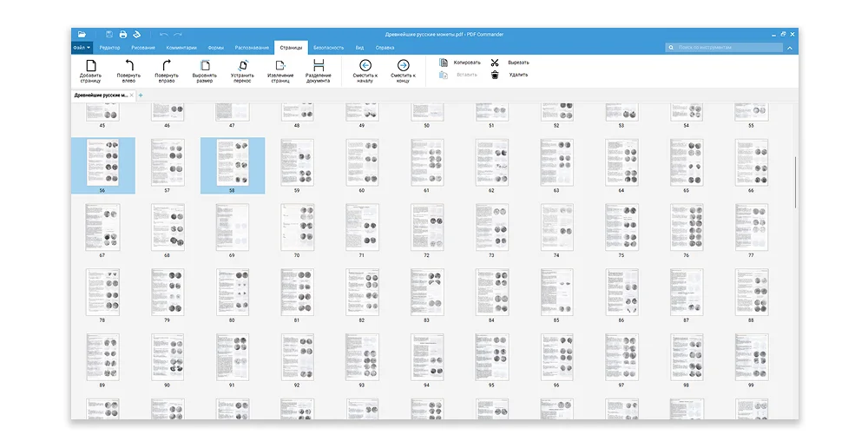The width and height of the screenshot is (868, 448).
Task: Select page 78 thumbnail
Action: [102, 293]
